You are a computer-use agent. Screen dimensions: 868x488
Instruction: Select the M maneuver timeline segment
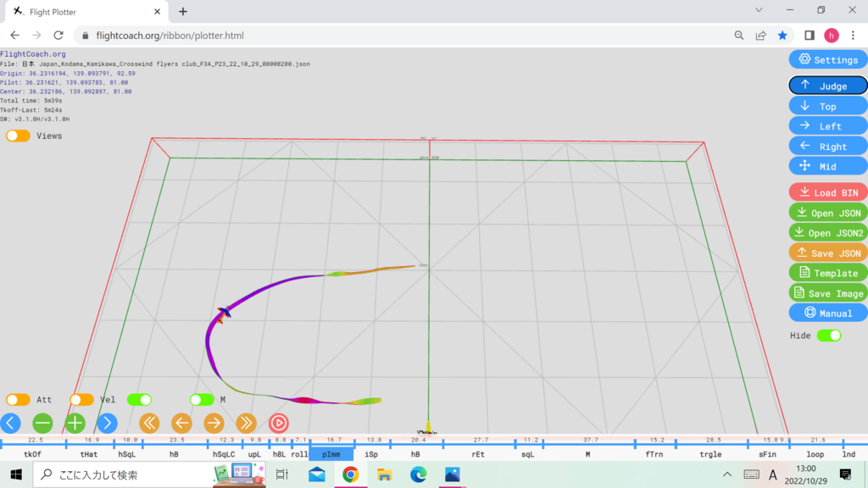(x=588, y=454)
